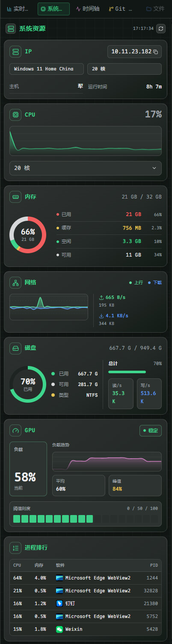Sort process list by CPU column
This screenshot has height=644, width=172.
17,565
